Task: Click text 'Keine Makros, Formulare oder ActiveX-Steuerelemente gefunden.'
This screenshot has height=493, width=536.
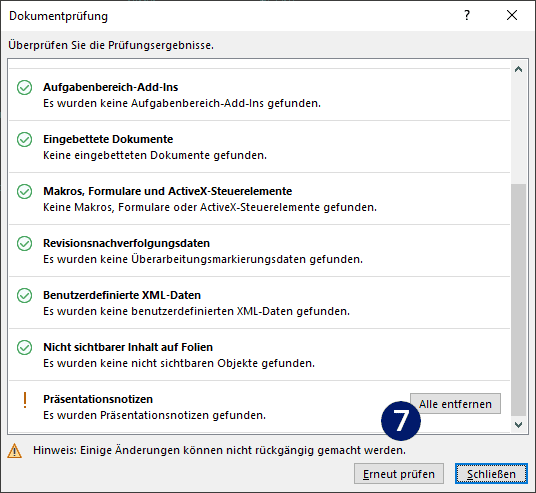Action: pos(210,207)
